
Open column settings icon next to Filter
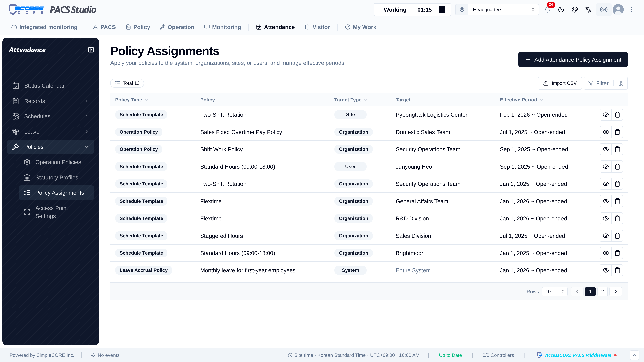click(621, 83)
